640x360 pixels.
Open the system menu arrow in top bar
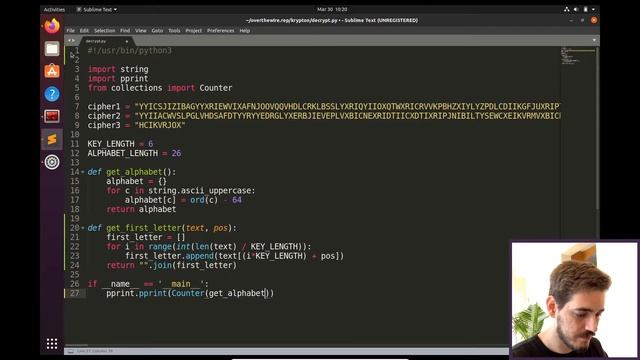pyautogui.click(x=593, y=9)
